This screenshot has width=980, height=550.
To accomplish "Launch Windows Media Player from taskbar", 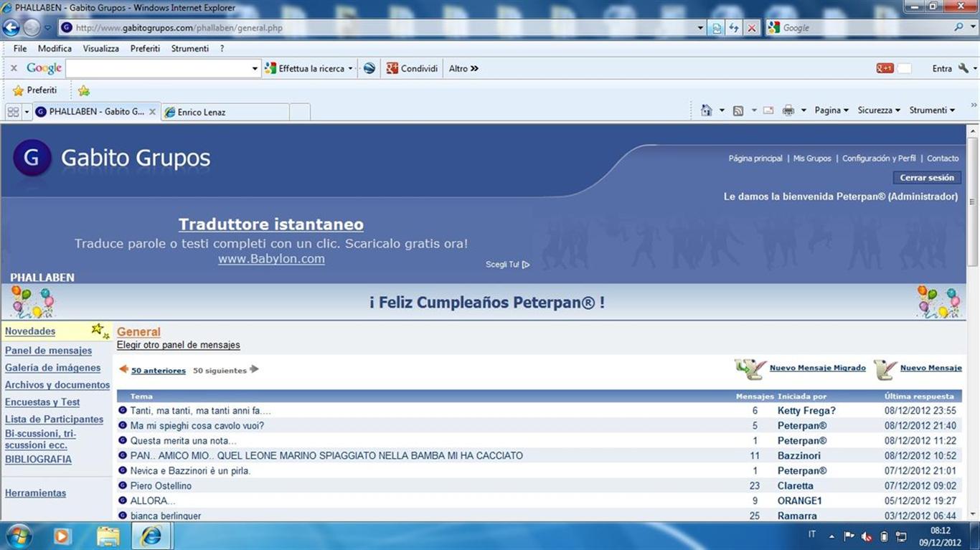I will click(61, 536).
